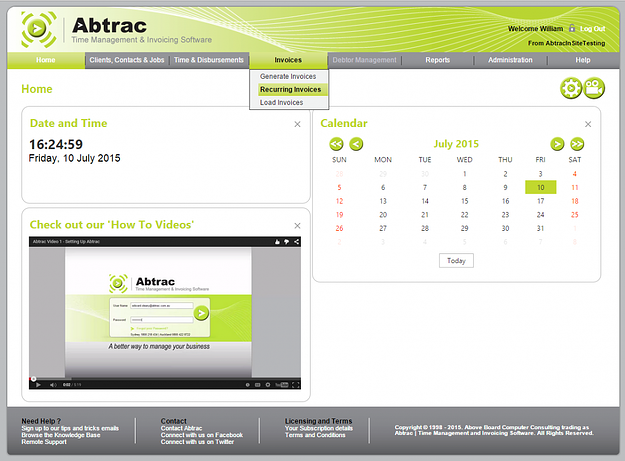The height and width of the screenshot is (461, 625).
Task: Click the video progress bar
Action: pos(165,378)
